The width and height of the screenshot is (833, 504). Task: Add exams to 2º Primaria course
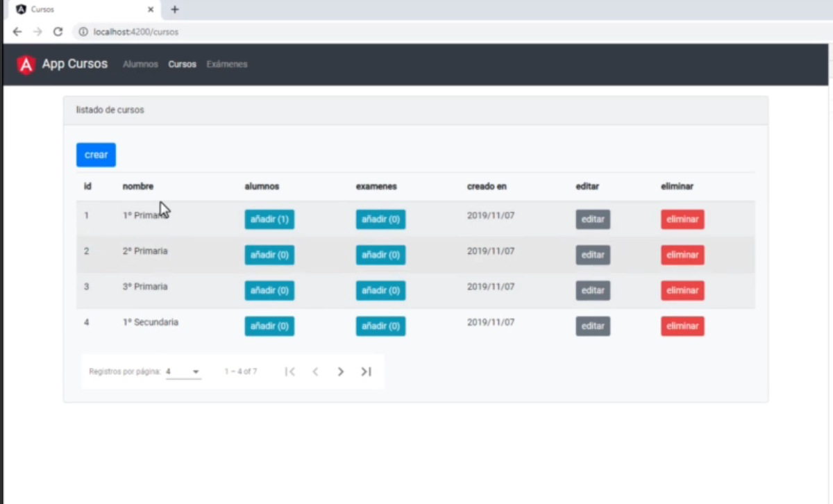(380, 255)
